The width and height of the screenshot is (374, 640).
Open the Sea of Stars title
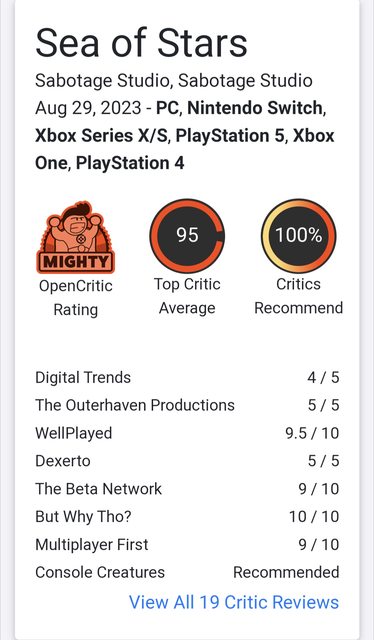tap(141, 43)
